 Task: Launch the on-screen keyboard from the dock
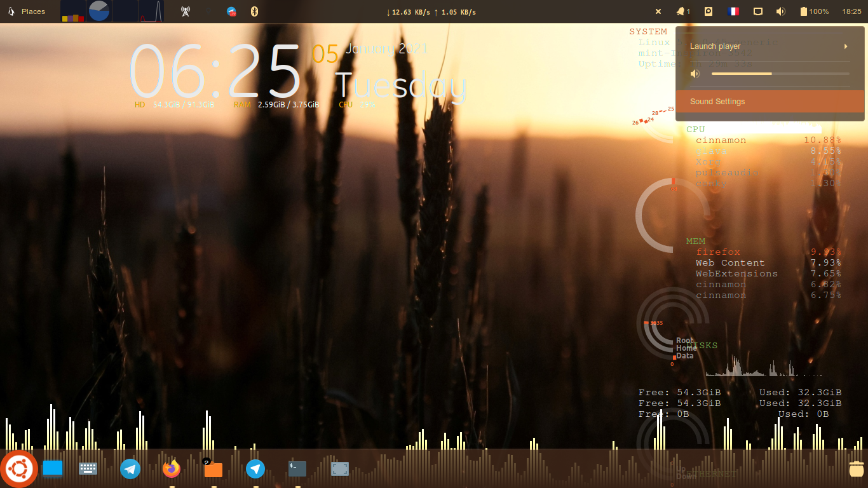[x=88, y=469]
